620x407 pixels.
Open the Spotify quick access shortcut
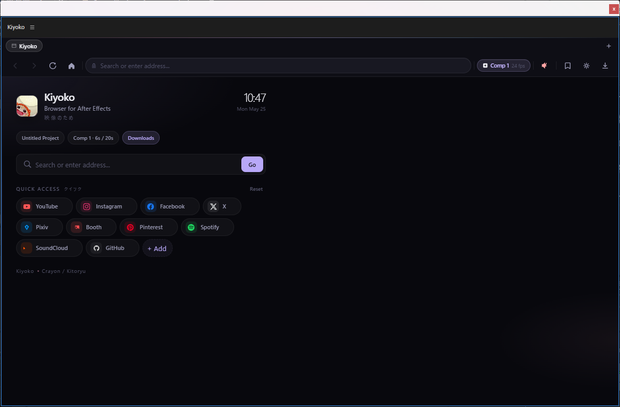207,227
